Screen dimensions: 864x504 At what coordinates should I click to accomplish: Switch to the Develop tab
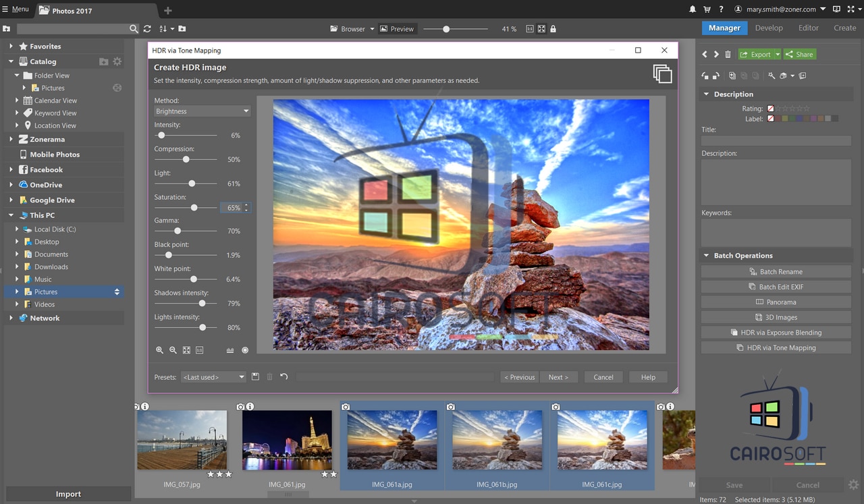coord(769,28)
